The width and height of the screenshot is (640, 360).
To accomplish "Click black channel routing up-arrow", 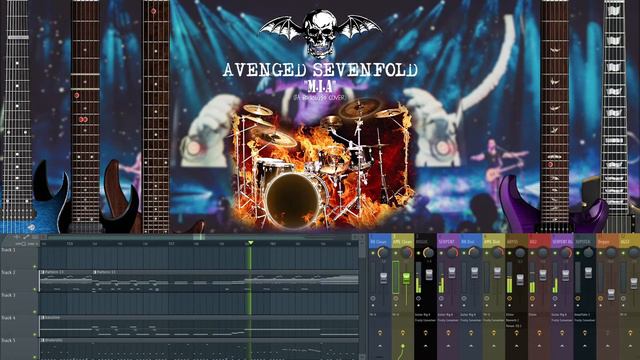I will 426,346.
